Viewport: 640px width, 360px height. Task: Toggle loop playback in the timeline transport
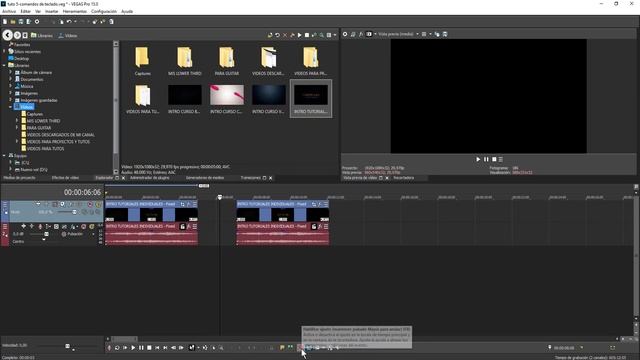117,348
